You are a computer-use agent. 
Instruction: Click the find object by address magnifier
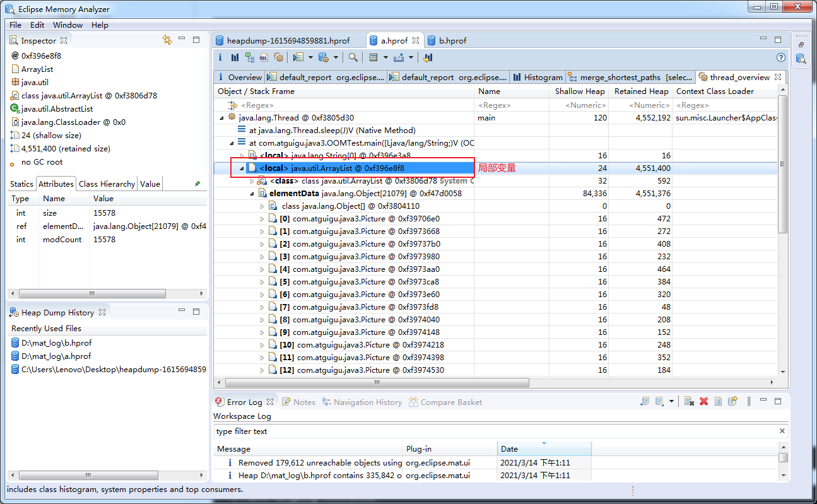pyautogui.click(x=353, y=57)
